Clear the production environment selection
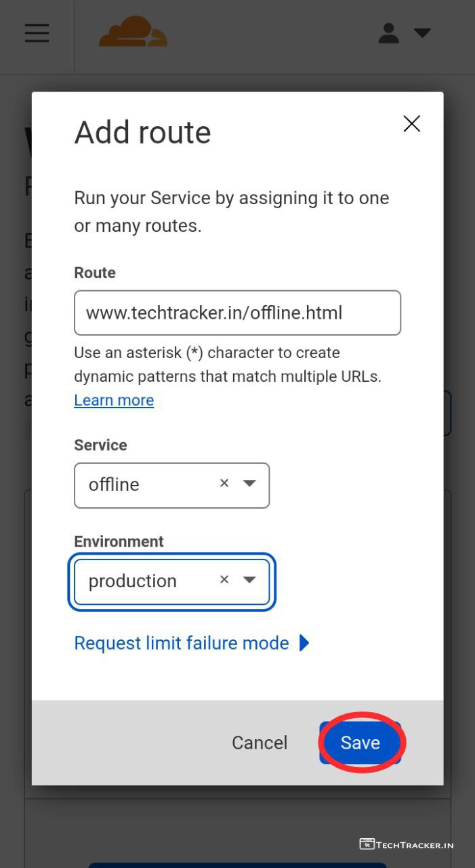Screen dimensions: 475x868 tap(224, 580)
